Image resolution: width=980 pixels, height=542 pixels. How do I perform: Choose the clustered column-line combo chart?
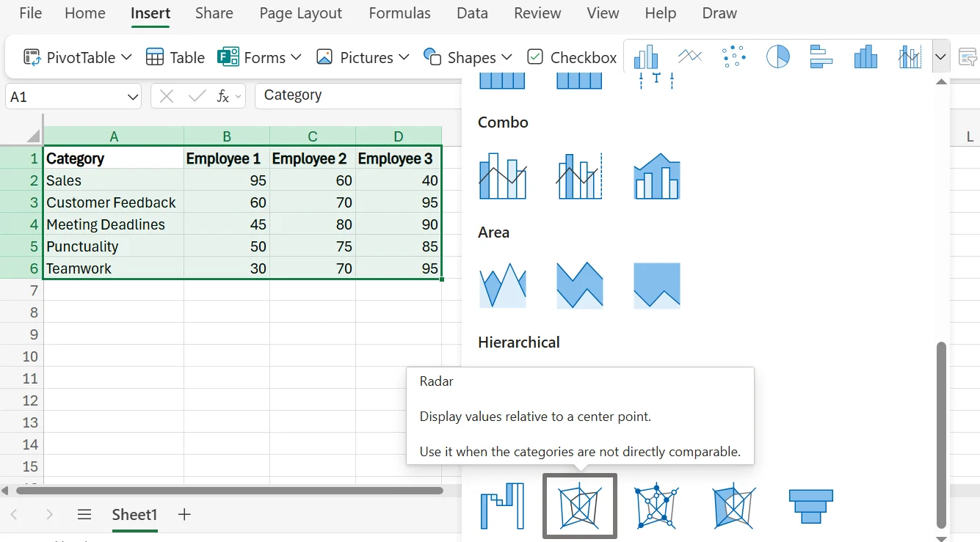click(x=504, y=176)
